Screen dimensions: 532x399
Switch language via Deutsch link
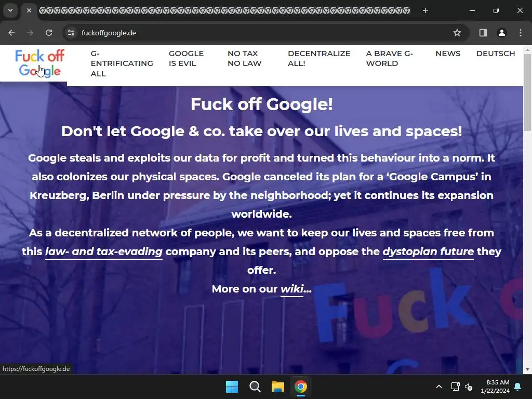[496, 54]
